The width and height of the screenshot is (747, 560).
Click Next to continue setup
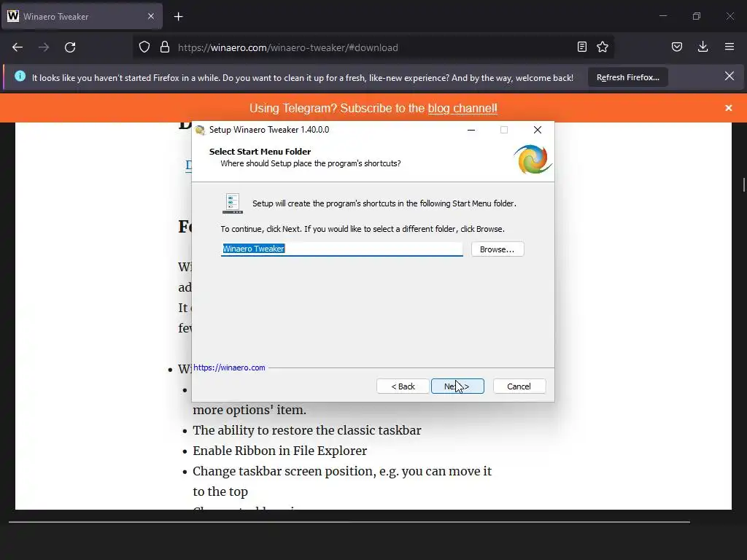tap(457, 386)
